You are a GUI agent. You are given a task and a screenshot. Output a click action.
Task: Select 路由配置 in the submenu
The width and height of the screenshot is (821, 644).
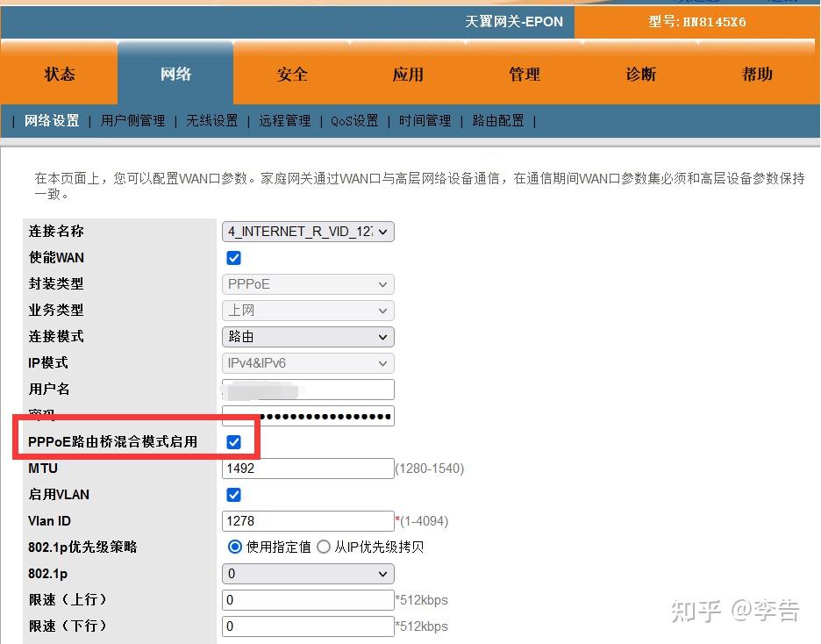pos(497,120)
